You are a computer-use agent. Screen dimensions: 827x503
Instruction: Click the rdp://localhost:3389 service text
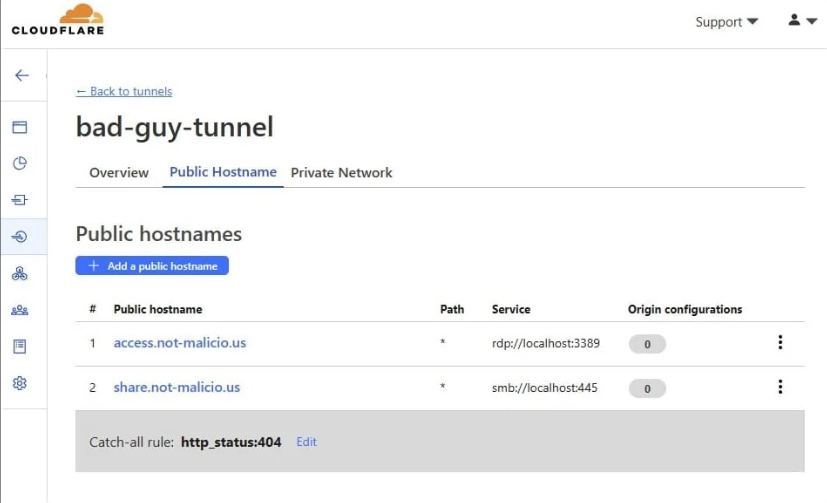pyautogui.click(x=546, y=343)
